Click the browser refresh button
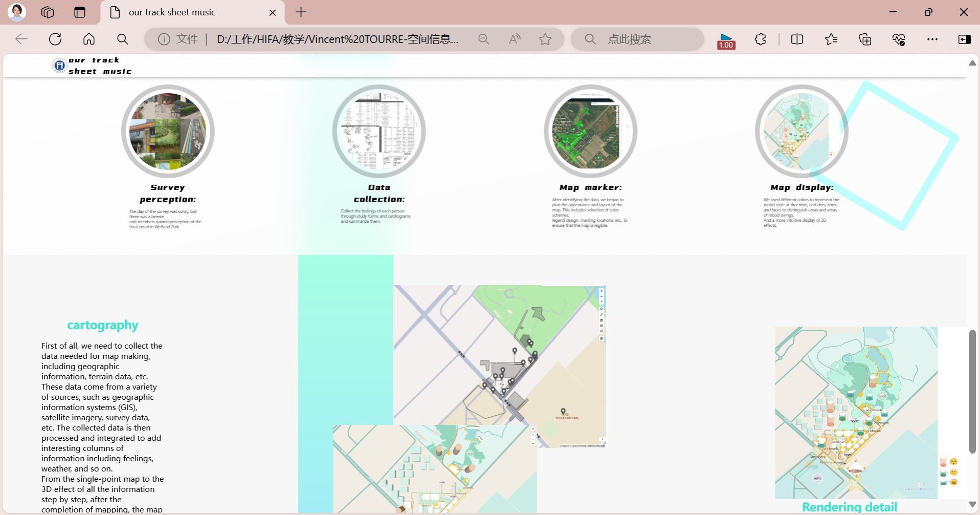Image resolution: width=980 pixels, height=515 pixels. 55,39
